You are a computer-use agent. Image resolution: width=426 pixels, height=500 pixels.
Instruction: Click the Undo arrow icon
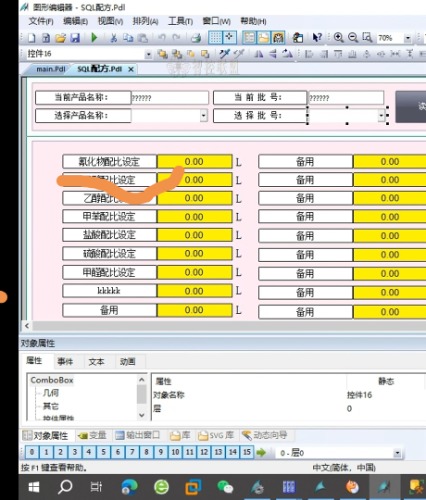coord(162,38)
